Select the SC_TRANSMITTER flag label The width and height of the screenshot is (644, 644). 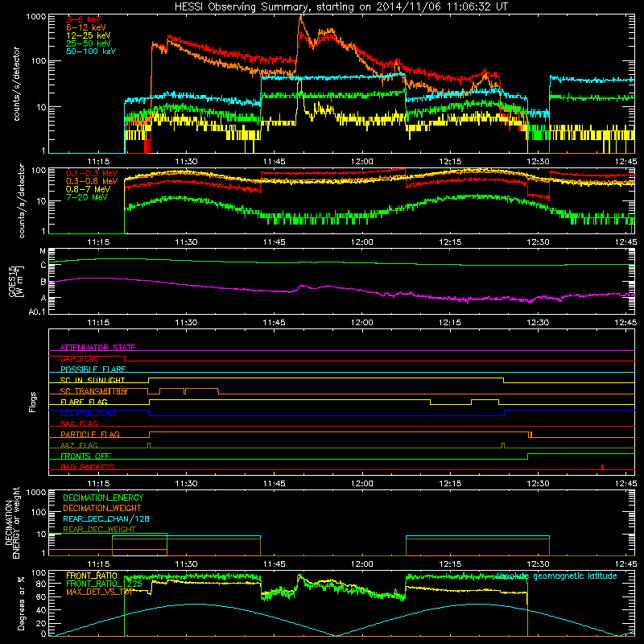coord(93,391)
